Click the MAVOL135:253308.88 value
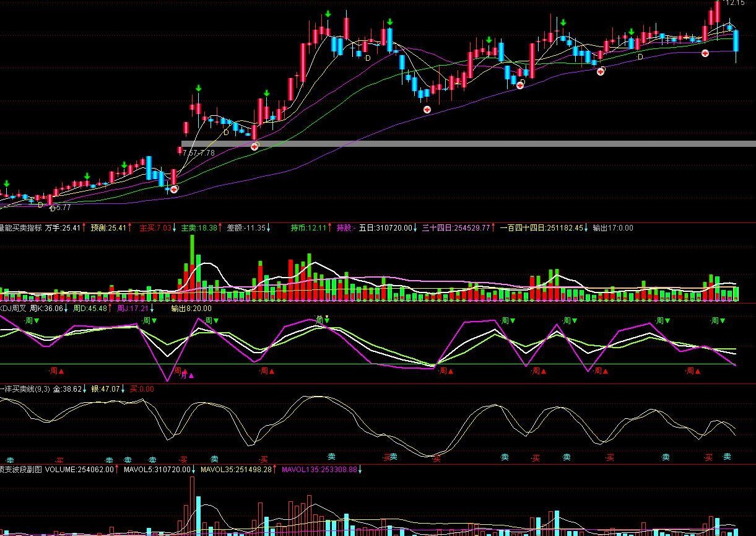The width and height of the screenshot is (756, 536). (x=319, y=470)
